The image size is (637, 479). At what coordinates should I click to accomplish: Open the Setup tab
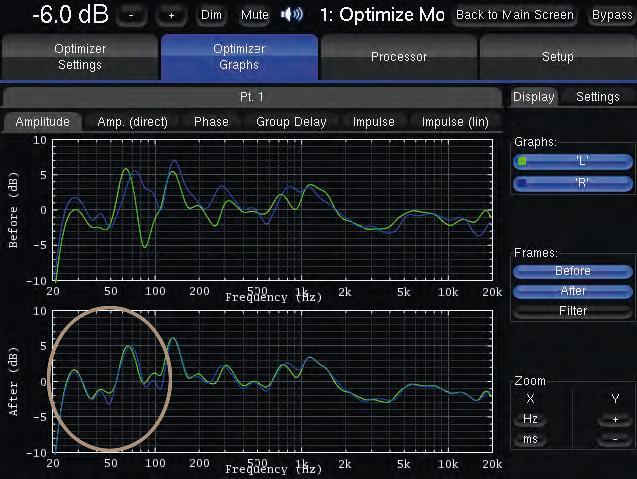click(x=557, y=57)
